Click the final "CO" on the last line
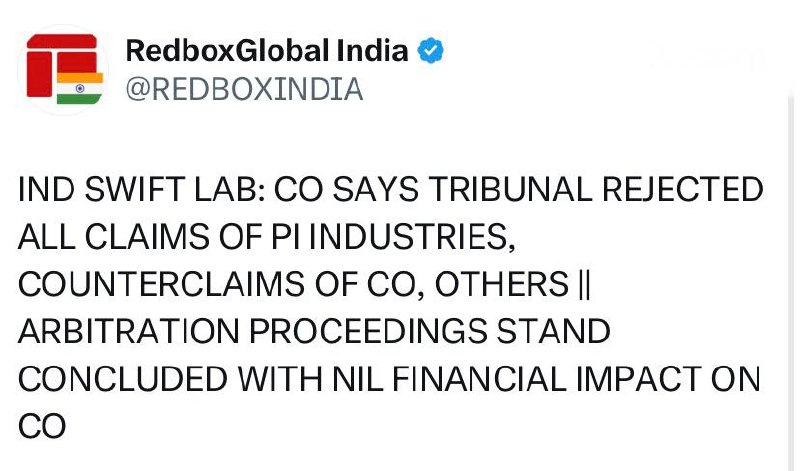This screenshot has width=800, height=471. pyautogui.click(x=42, y=427)
